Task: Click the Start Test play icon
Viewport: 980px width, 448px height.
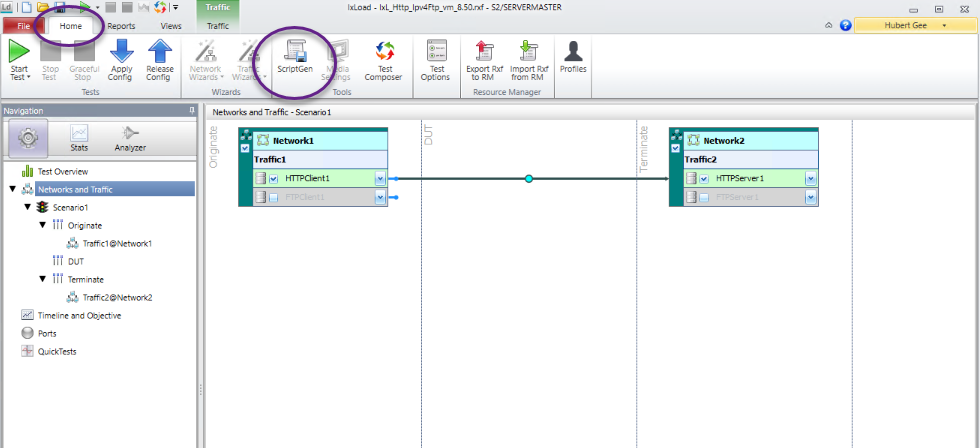Action: coord(19,52)
